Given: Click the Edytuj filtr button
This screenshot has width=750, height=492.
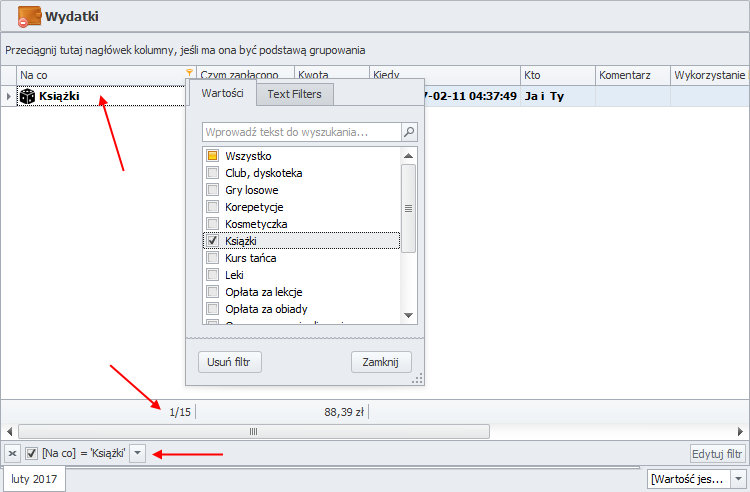Looking at the screenshot, I should point(718,454).
